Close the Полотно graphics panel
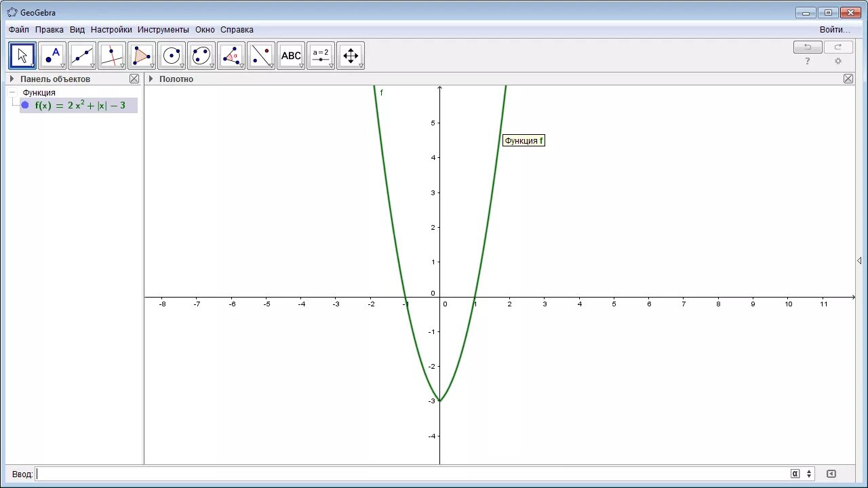 coord(848,79)
